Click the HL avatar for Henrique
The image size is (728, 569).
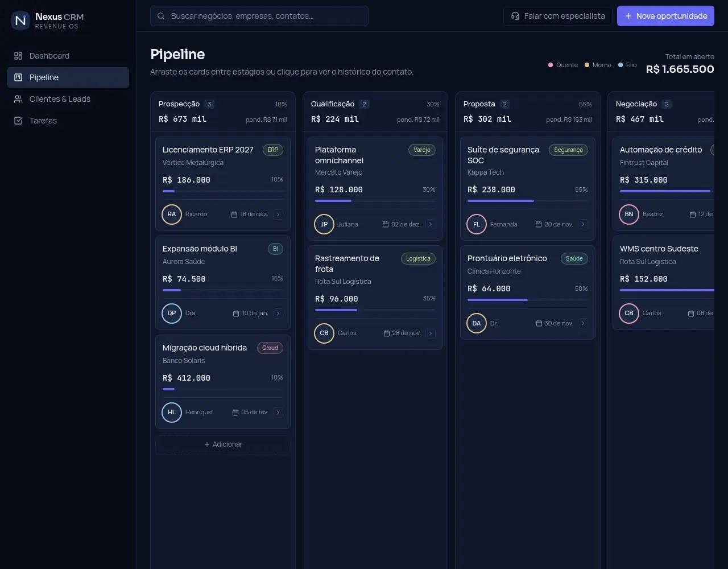[172, 413]
